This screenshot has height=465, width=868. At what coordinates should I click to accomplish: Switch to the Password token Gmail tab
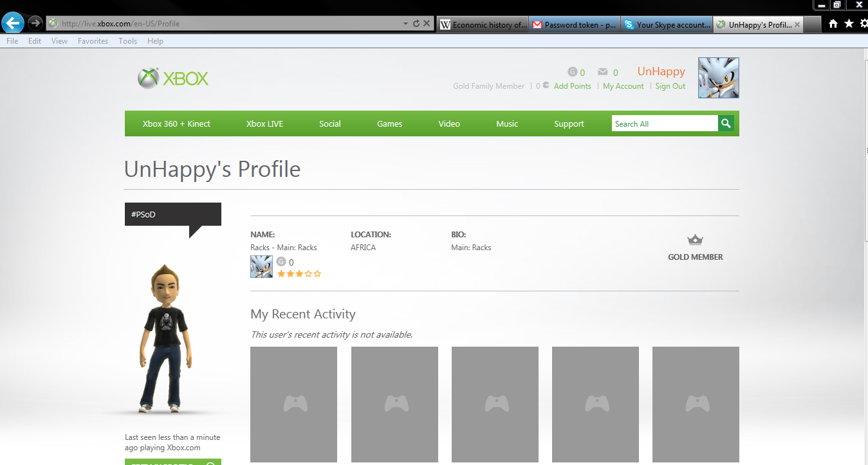[575, 24]
